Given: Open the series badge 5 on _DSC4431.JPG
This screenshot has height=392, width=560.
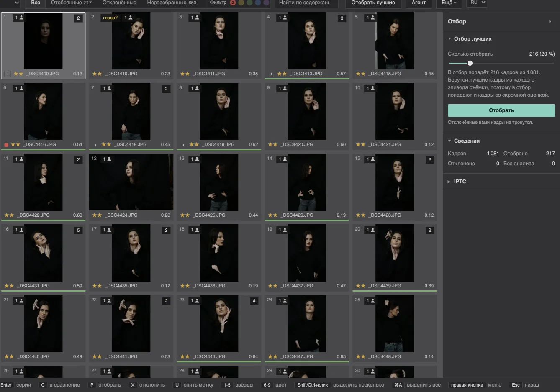Looking at the screenshot, I should (x=78, y=230).
